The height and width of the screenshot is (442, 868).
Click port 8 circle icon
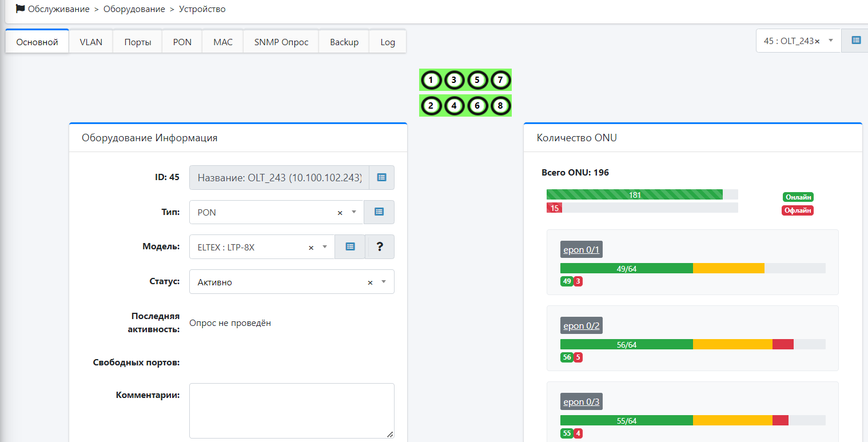tap(500, 106)
